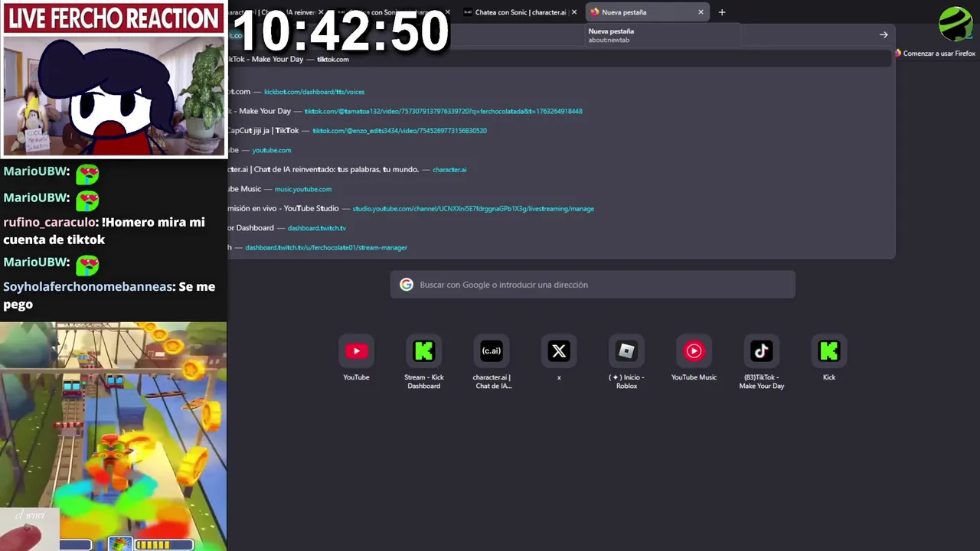
Task: Click the streamer webcam avatar overlay
Action: 114,96
